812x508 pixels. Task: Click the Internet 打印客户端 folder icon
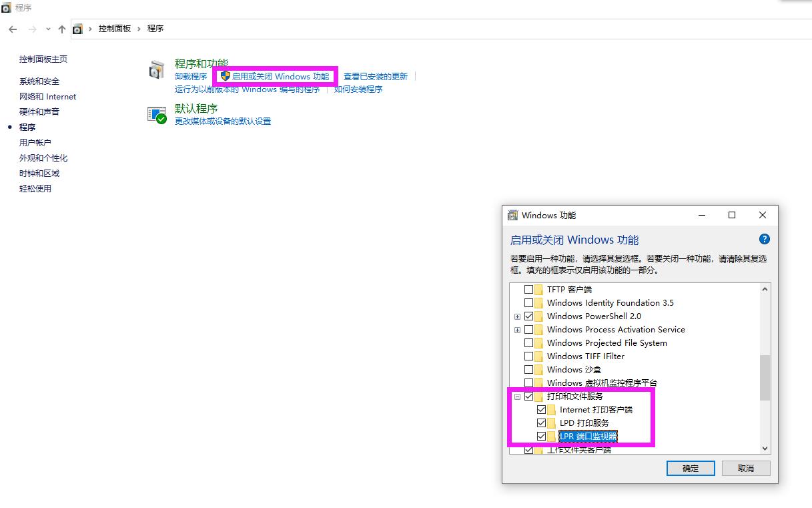(551, 410)
